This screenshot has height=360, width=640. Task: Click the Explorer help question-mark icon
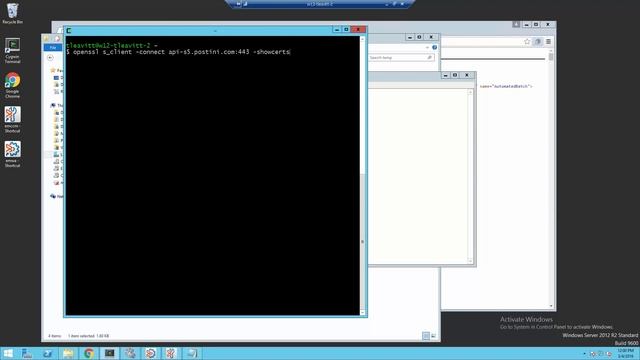(435, 47)
